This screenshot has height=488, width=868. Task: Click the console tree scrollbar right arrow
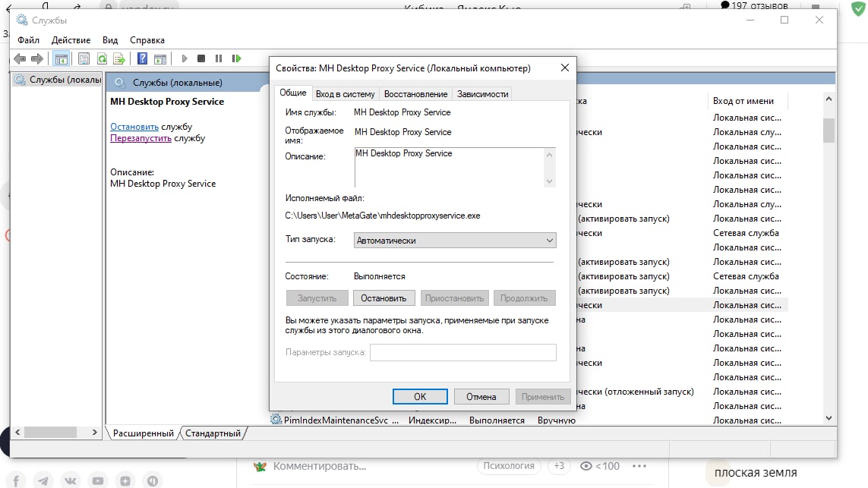(x=95, y=432)
